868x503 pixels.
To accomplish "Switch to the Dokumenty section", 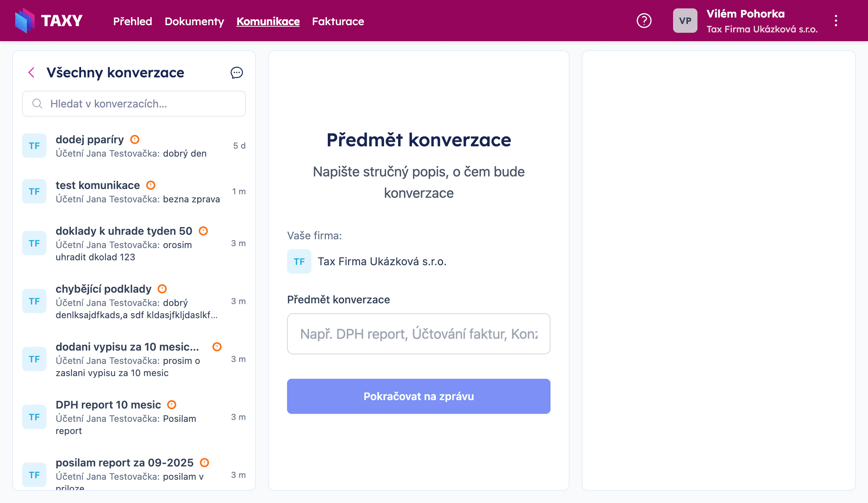I will (194, 21).
